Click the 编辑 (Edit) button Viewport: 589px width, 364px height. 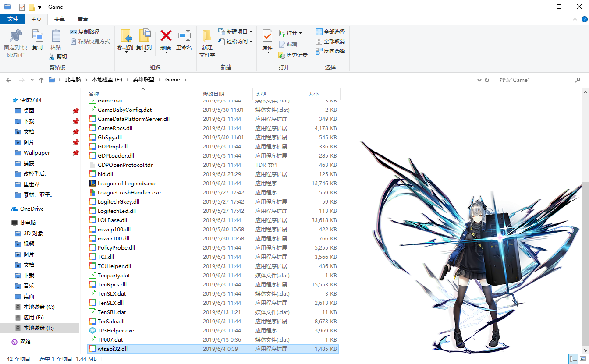pyautogui.click(x=288, y=44)
